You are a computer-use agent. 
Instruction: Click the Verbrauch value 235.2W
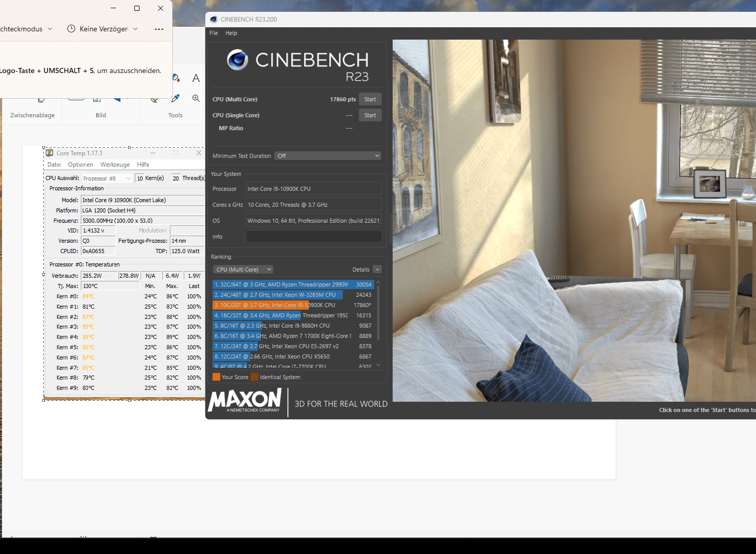(99, 276)
